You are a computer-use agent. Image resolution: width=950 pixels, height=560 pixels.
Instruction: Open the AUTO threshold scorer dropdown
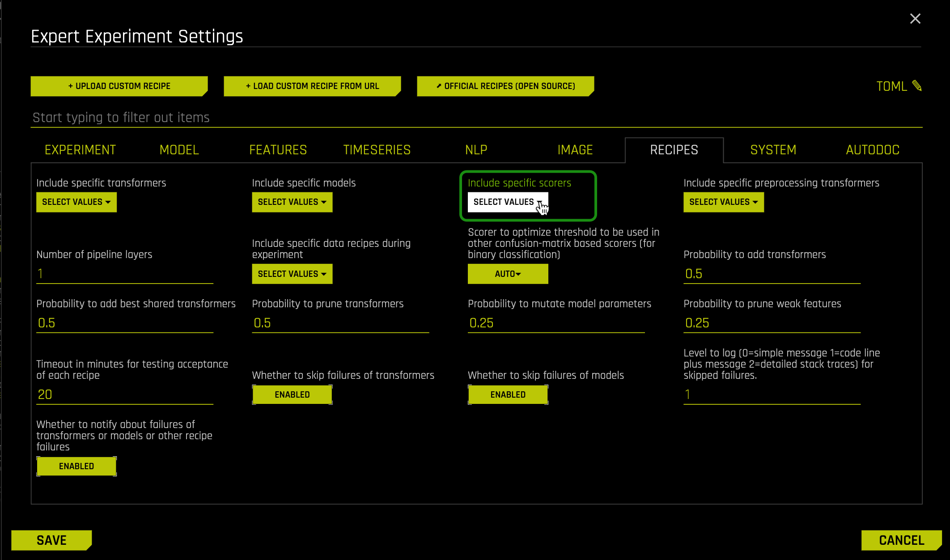click(508, 274)
